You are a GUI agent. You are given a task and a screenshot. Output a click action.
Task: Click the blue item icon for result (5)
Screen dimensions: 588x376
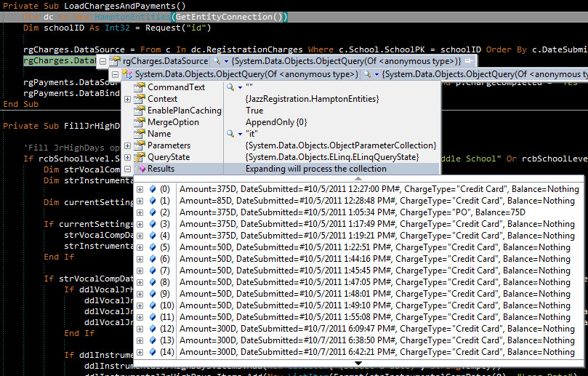152,247
